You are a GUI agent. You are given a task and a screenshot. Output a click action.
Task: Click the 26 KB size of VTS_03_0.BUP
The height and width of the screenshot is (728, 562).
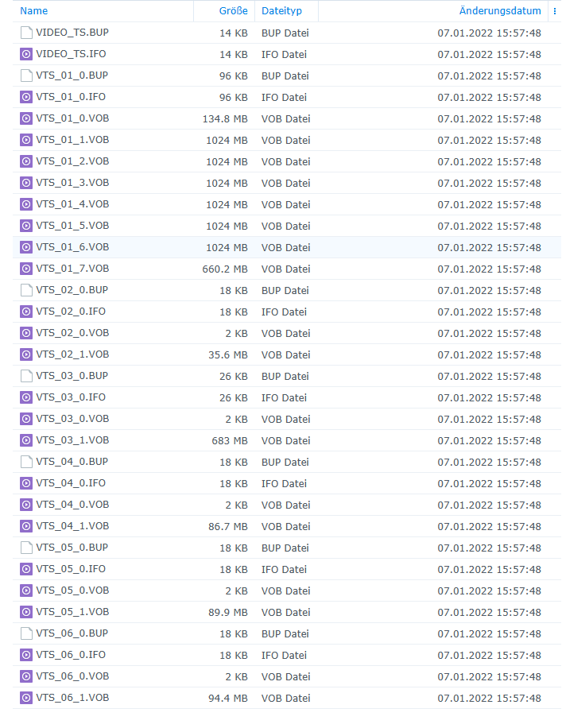(234, 376)
